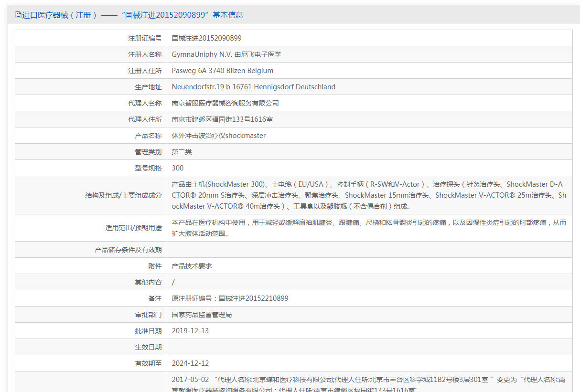Select 国家药品监督管理局 value

tap(202, 315)
